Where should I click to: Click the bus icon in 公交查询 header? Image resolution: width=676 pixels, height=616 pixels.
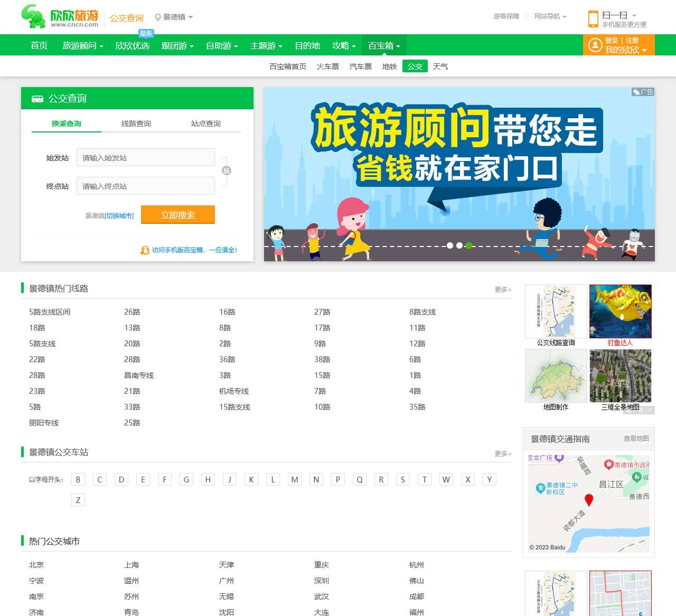click(x=37, y=99)
